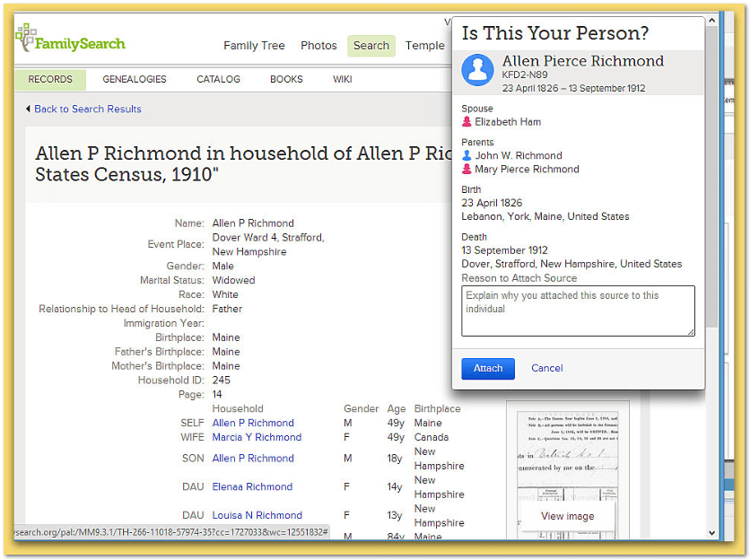Click the Name field value Allen P Richmond
750x560 pixels.
point(253,223)
